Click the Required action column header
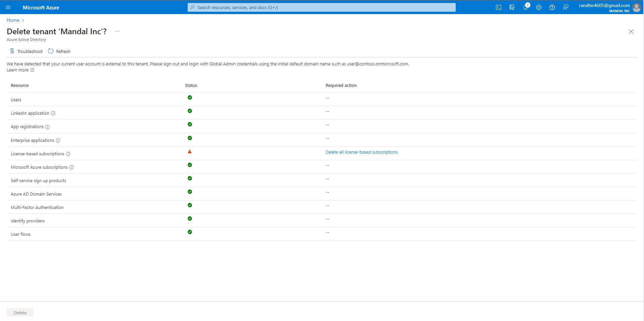Screen dimensions: 644x321 pyautogui.click(x=341, y=86)
